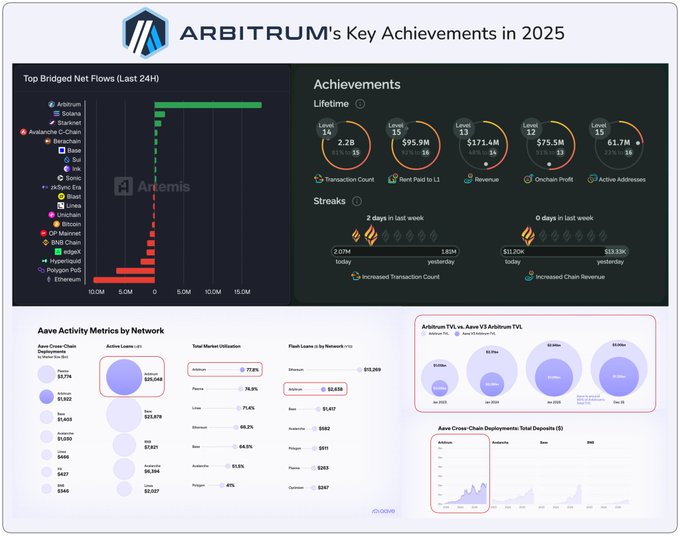
Task: Click the Level 14 Transaction Count progress ring
Action: (x=346, y=145)
